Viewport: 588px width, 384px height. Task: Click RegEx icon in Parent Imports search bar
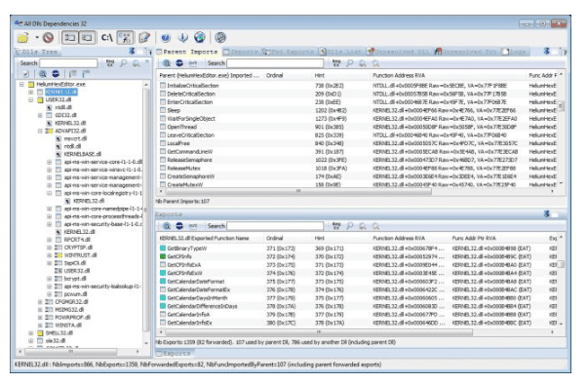click(336, 63)
